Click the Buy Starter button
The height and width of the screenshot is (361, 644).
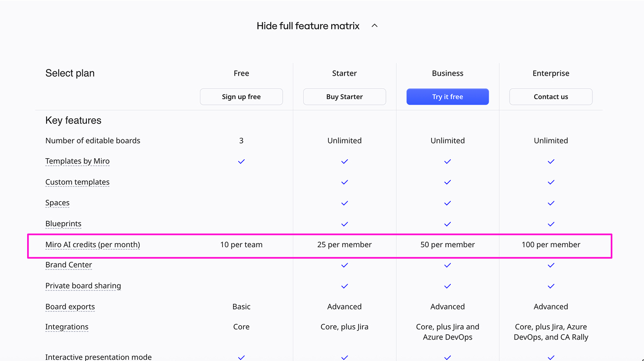tap(344, 97)
